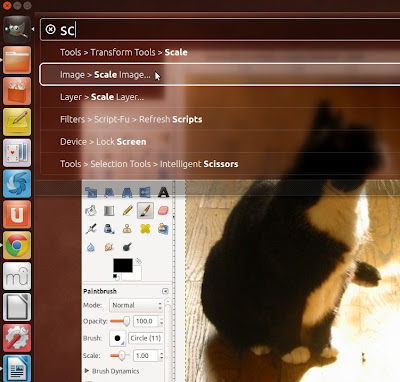Click the brush Scale slider handle

[122, 355]
